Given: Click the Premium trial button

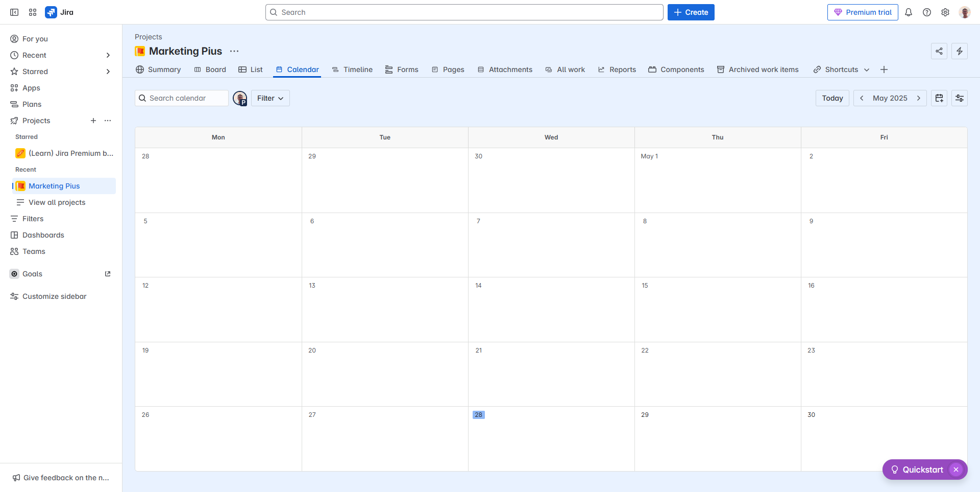Looking at the screenshot, I should [863, 12].
